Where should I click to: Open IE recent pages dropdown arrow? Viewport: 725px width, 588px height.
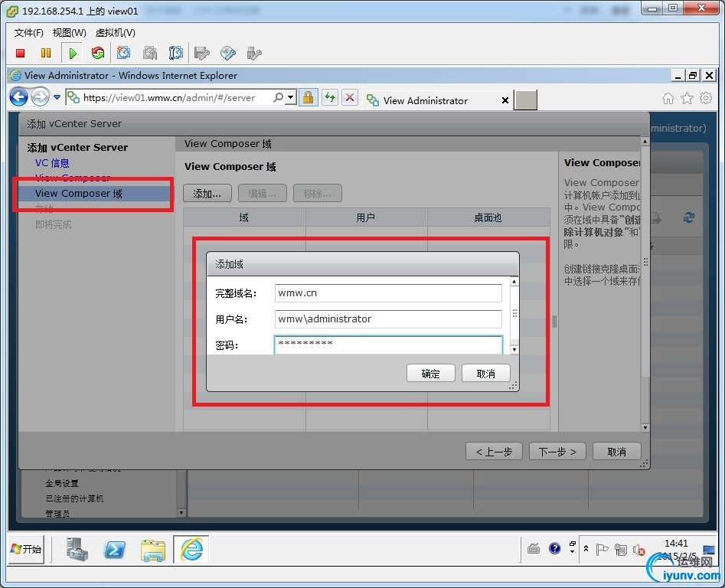point(57,97)
